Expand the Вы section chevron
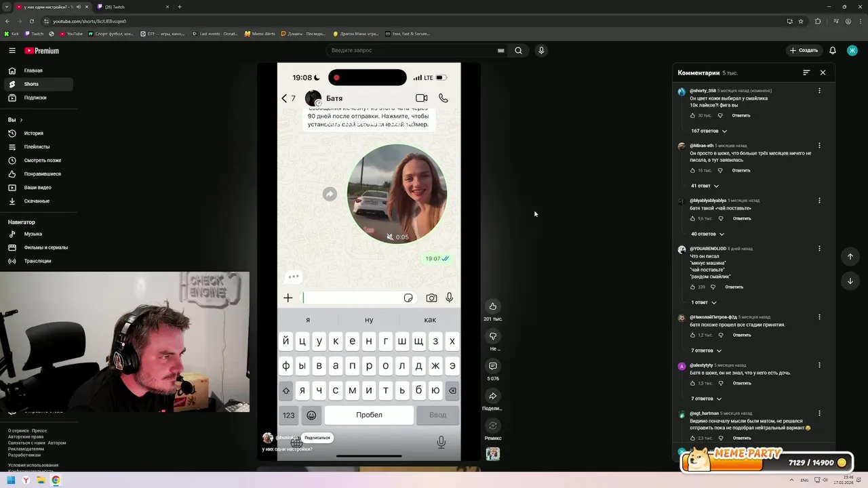Viewport: 868px width, 488px height. coord(21,120)
